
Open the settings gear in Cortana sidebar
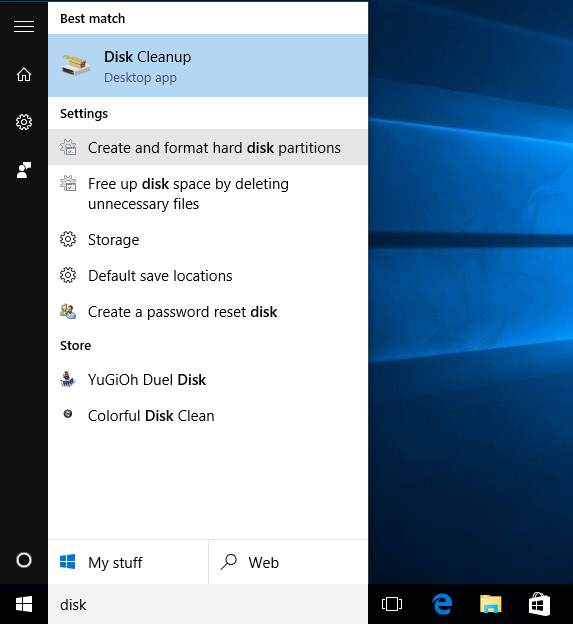click(24, 122)
